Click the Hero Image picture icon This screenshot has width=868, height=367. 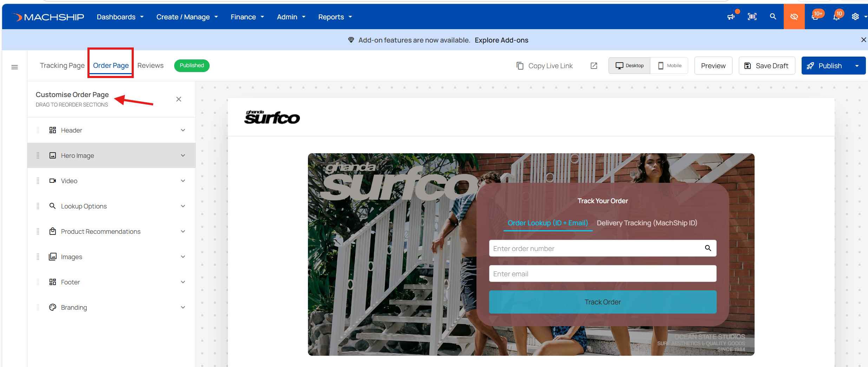53,155
